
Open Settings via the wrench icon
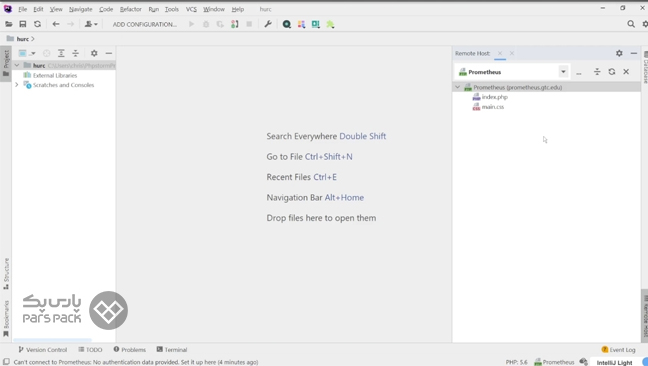[x=268, y=24]
